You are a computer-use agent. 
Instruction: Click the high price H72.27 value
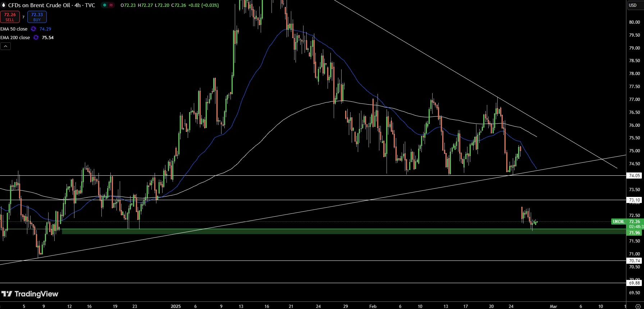146,5
